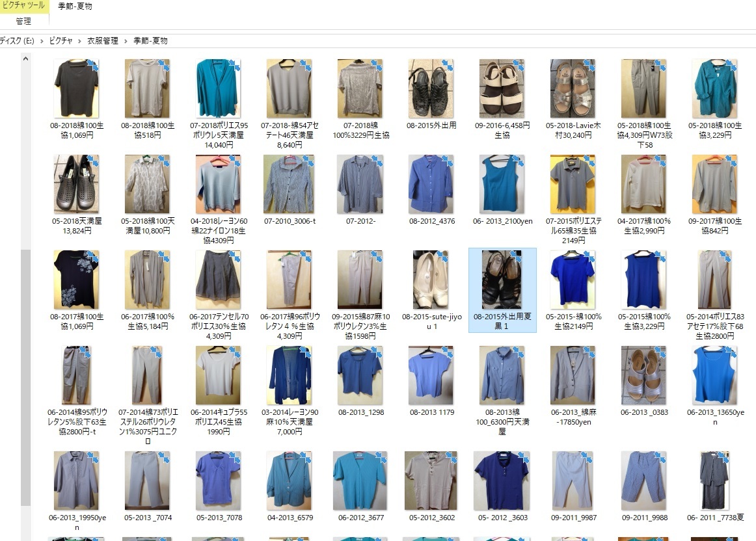The height and width of the screenshot is (541, 756).
Task: Select blue shirt 08-2012_4376
Action: coord(431,184)
